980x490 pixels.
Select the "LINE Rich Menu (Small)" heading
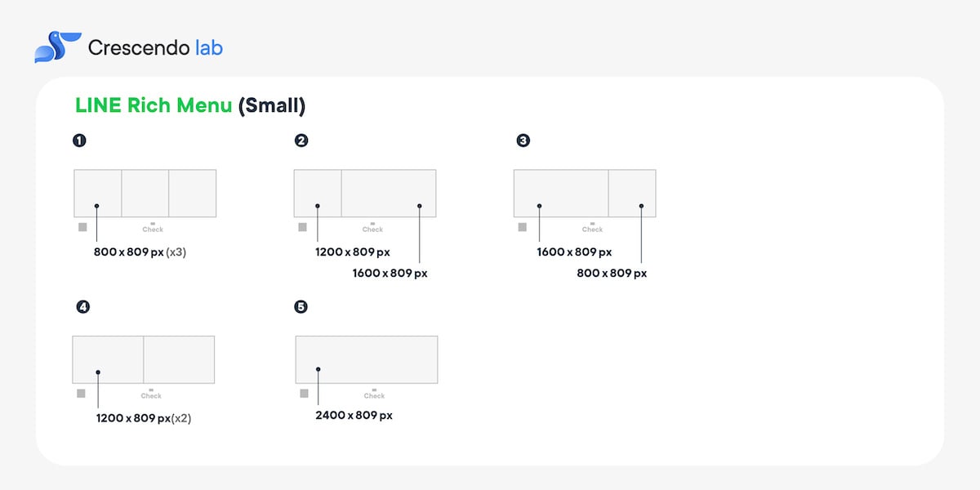(x=190, y=105)
